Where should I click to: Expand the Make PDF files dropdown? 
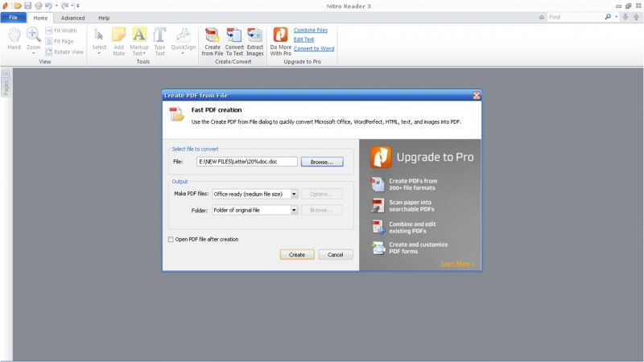point(294,194)
